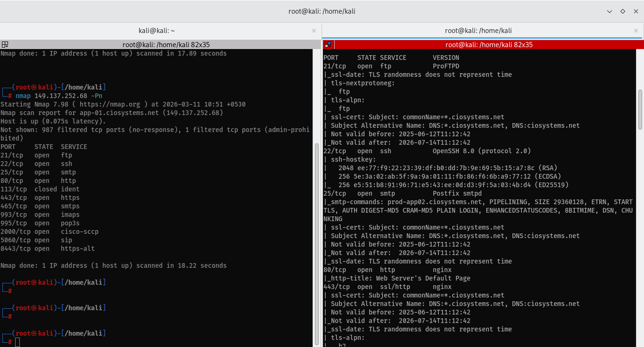Minimize the window with the chevron icon
The height and width of the screenshot is (347, 644).
[610, 11]
